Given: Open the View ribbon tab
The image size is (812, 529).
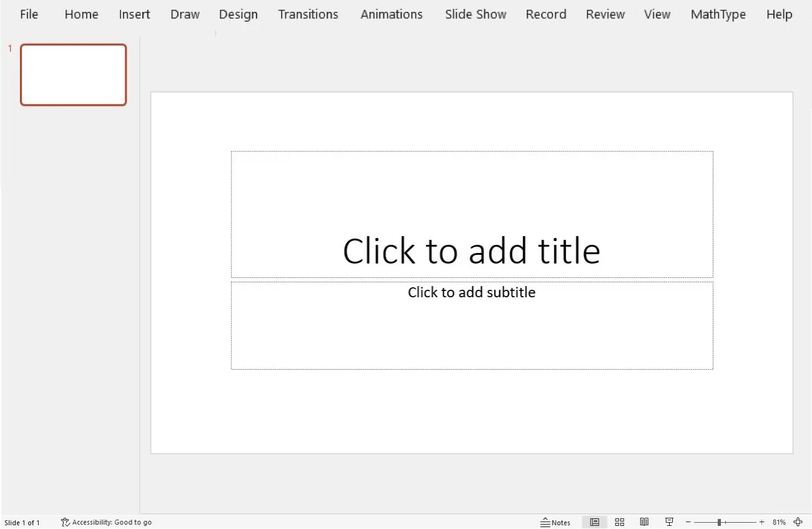Looking at the screenshot, I should (x=657, y=14).
